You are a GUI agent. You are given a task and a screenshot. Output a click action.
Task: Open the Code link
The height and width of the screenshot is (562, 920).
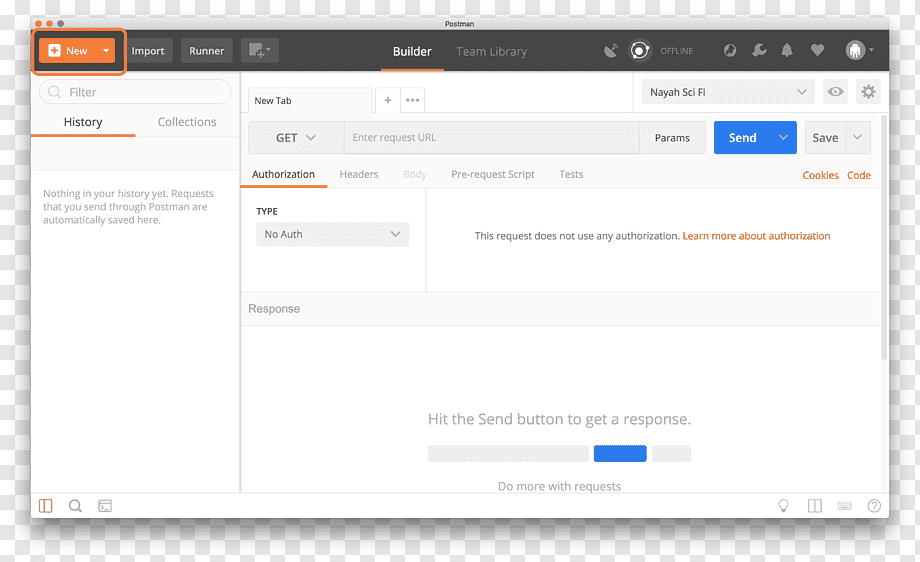coord(858,175)
